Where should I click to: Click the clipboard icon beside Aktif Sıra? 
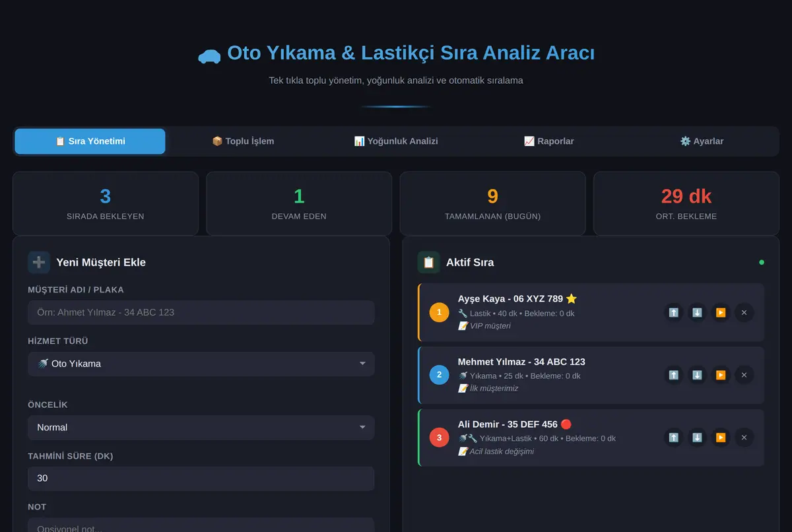click(x=428, y=262)
